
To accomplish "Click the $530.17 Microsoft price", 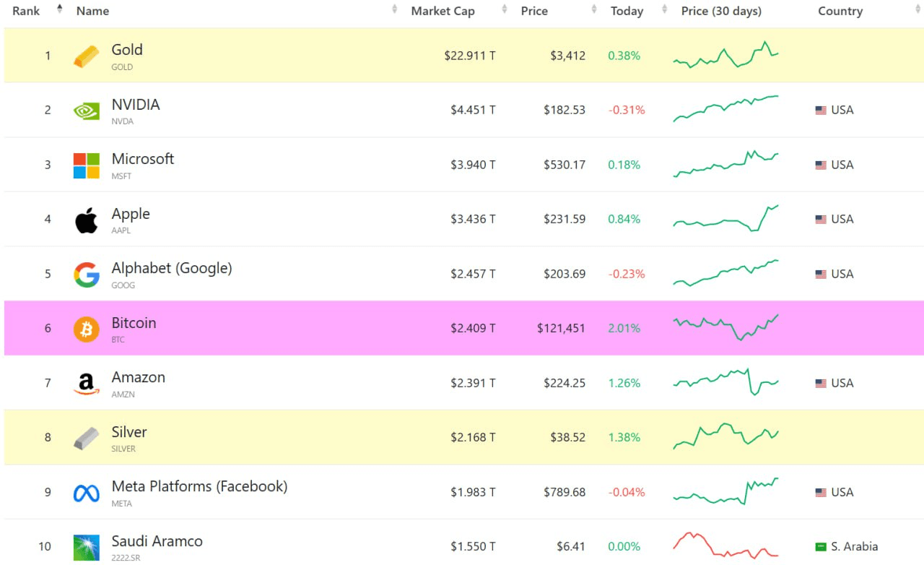I will tap(565, 165).
